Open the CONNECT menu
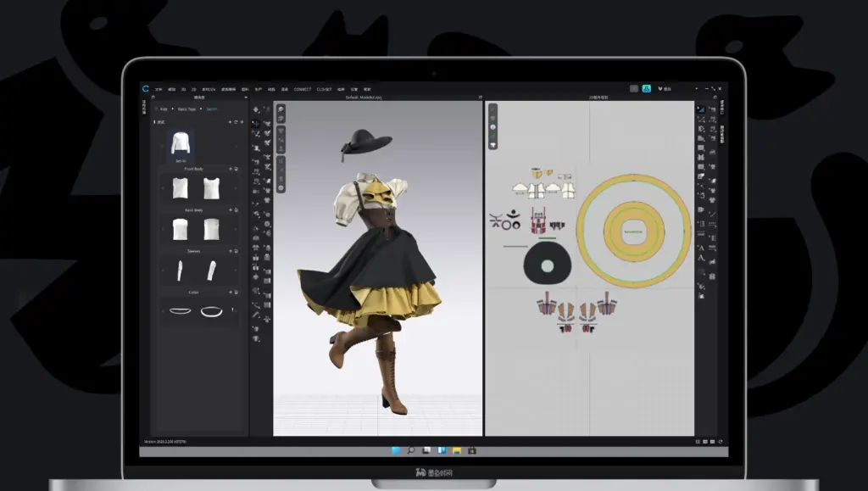868x491 pixels. [x=303, y=89]
